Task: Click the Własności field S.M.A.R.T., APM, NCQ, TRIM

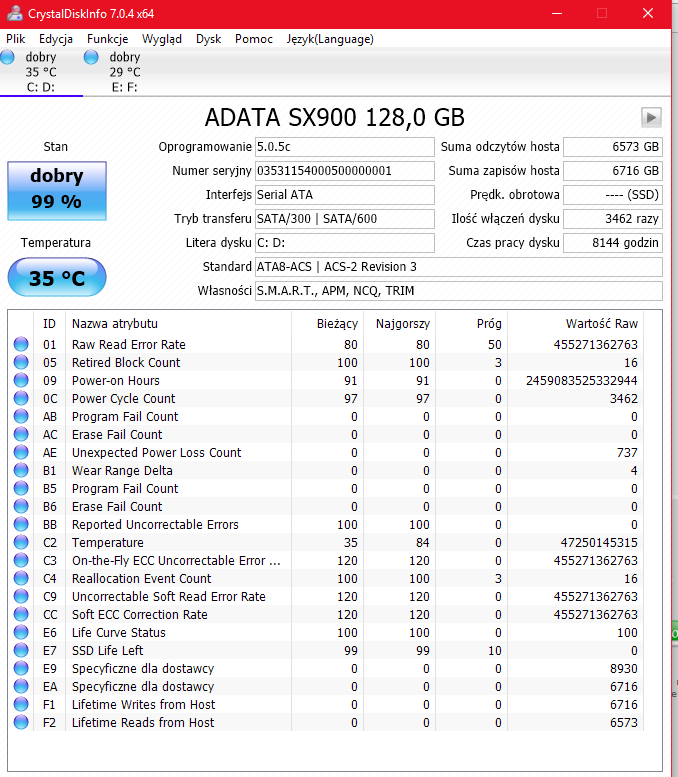Action: point(459,291)
